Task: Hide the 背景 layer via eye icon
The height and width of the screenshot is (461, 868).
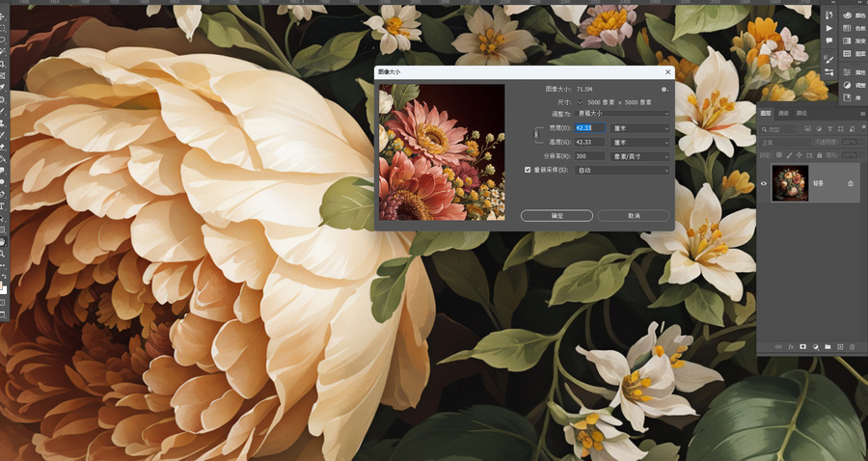Action: (x=764, y=183)
